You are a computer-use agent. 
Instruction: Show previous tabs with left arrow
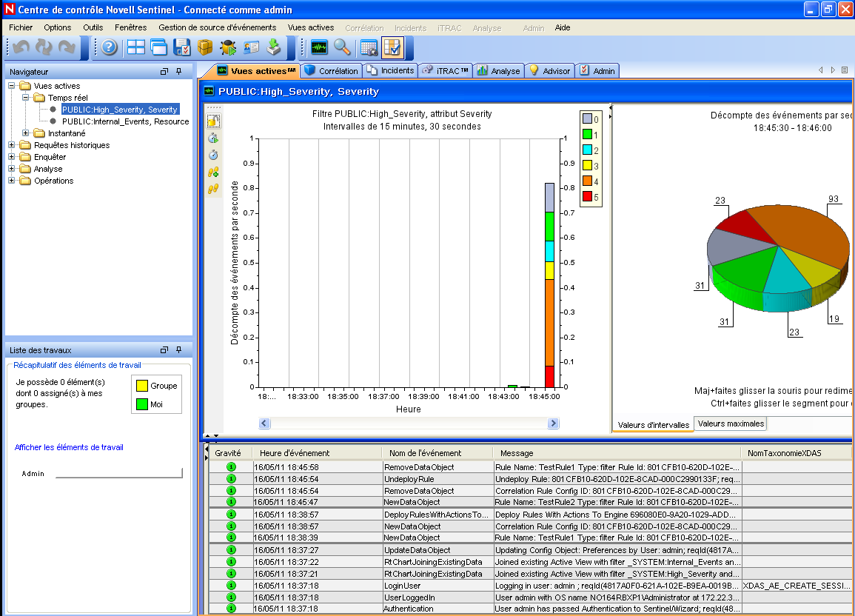point(821,70)
